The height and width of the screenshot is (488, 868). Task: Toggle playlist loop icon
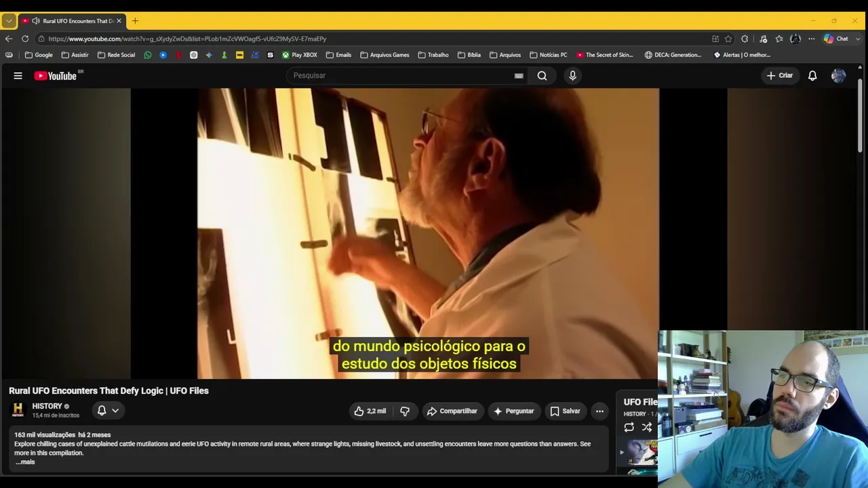pos(629,428)
